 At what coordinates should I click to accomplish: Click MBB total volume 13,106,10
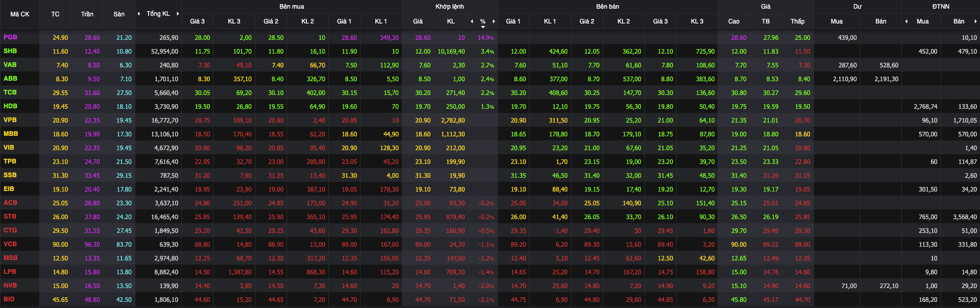pos(164,134)
